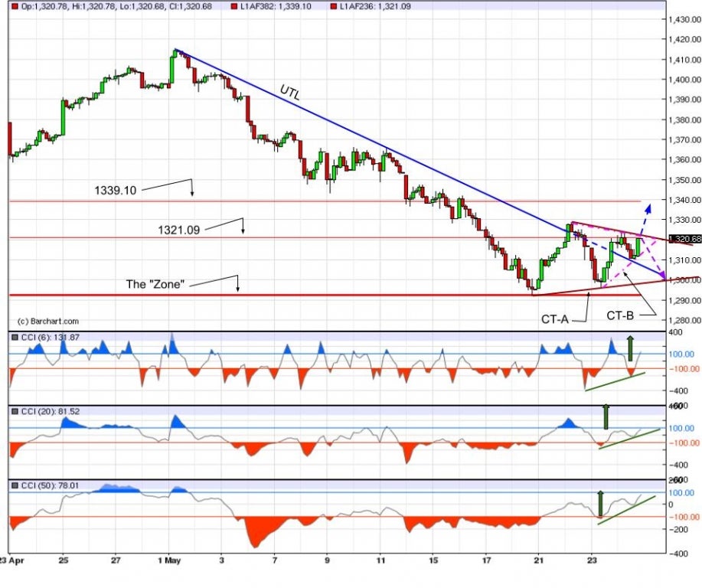Click the CCI (6) legend square icon
The height and width of the screenshot is (588, 702).
pyautogui.click(x=15, y=337)
